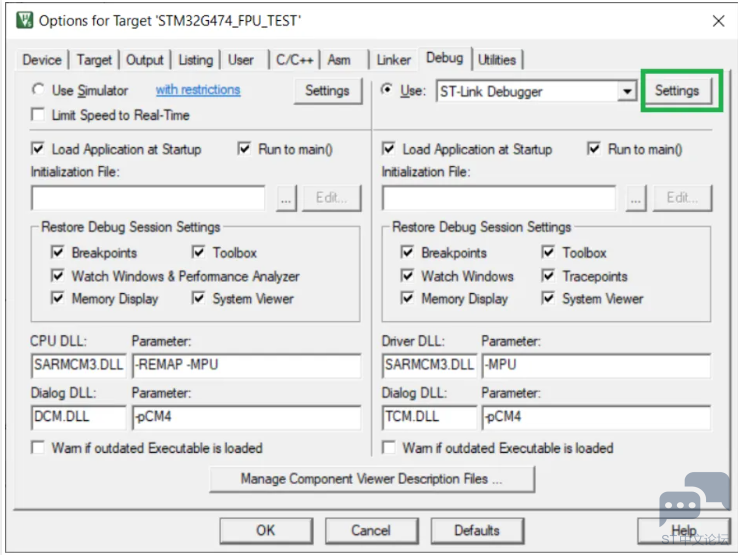Open the Utilities tab
This screenshot has height=555, width=738.
(x=497, y=60)
